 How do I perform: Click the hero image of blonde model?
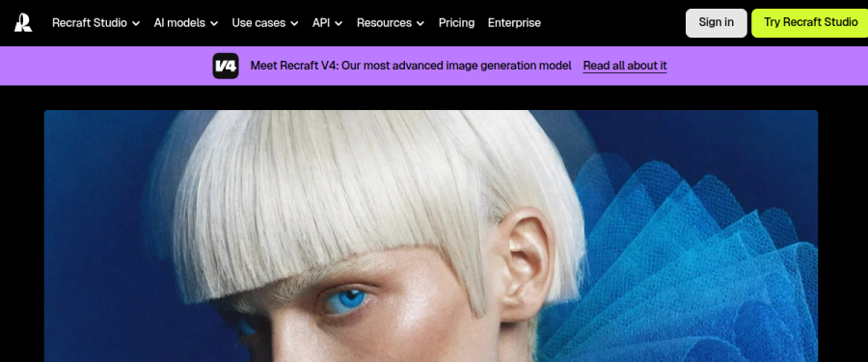point(431,237)
